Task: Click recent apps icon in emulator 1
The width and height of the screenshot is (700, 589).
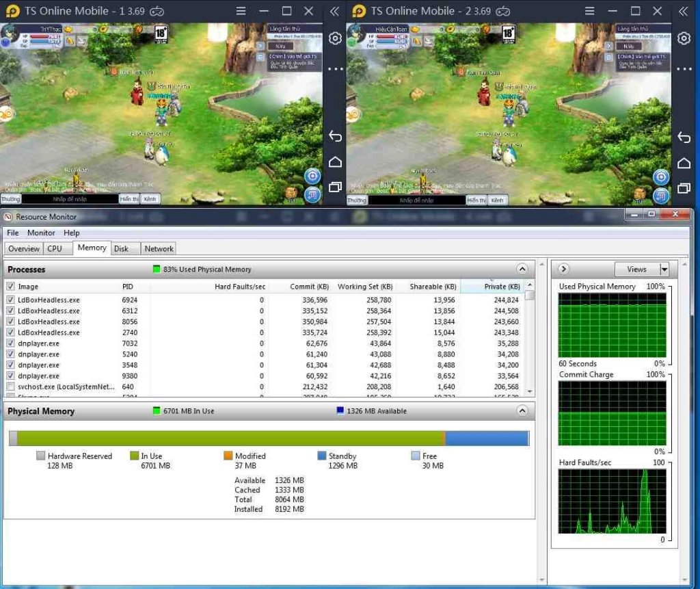Action: point(335,187)
